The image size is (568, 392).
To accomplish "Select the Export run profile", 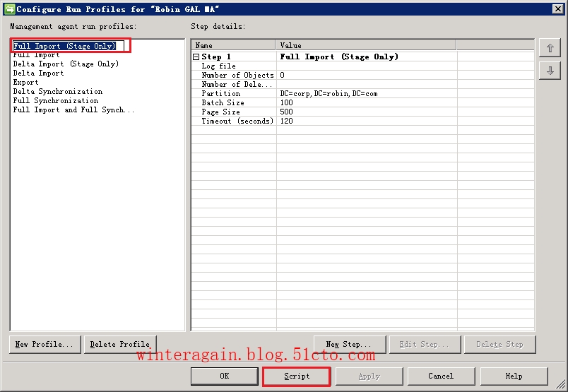I will (25, 82).
